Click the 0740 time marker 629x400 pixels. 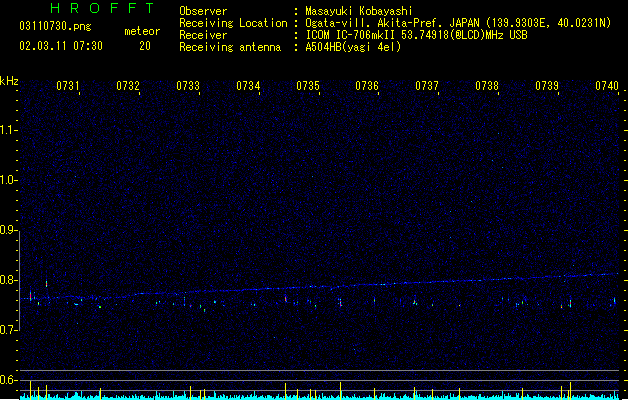coord(607,86)
